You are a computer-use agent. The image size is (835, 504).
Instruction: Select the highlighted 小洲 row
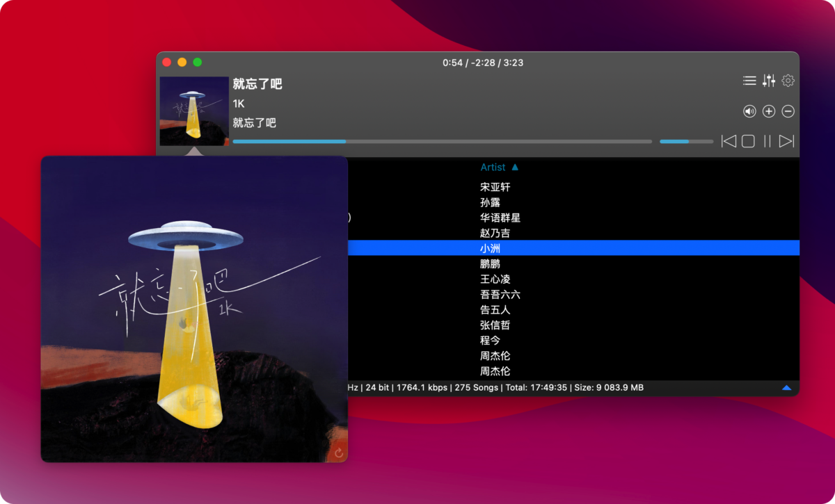click(x=573, y=248)
